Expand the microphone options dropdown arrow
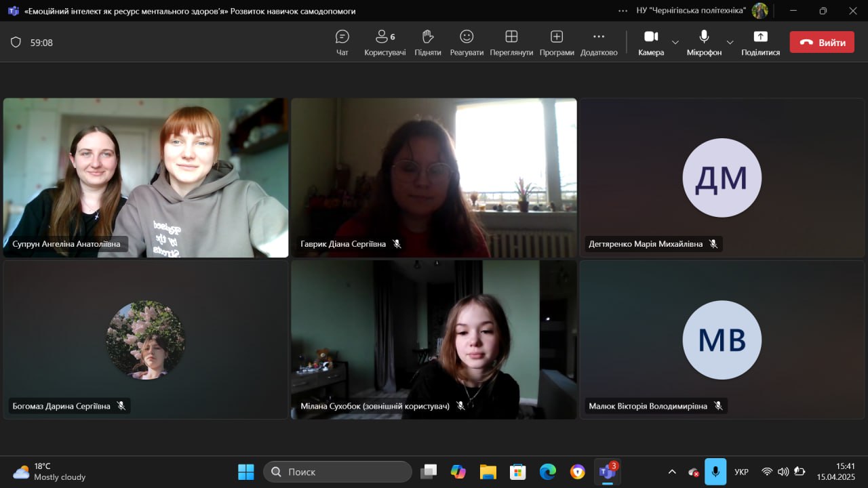The height and width of the screenshot is (488, 868). pyautogui.click(x=730, y=42)
